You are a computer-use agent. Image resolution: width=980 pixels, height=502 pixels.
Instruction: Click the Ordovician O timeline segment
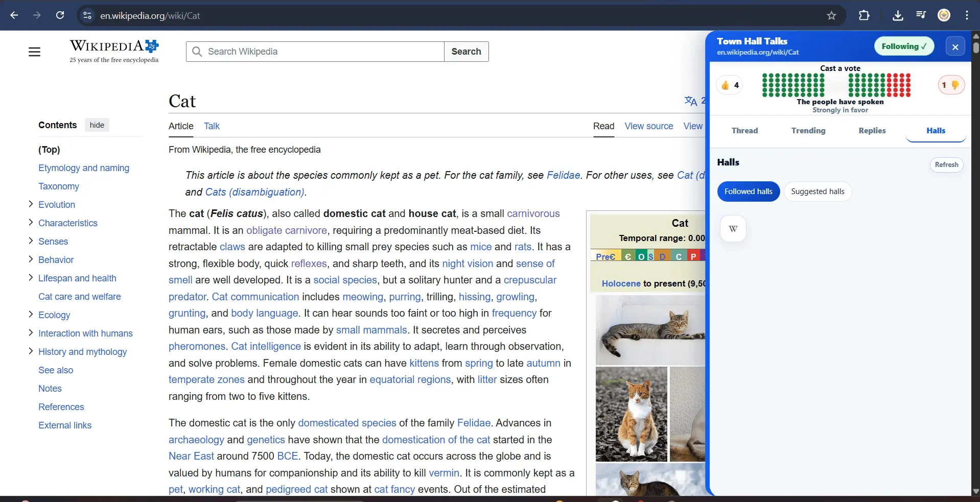tap(641, 256)
